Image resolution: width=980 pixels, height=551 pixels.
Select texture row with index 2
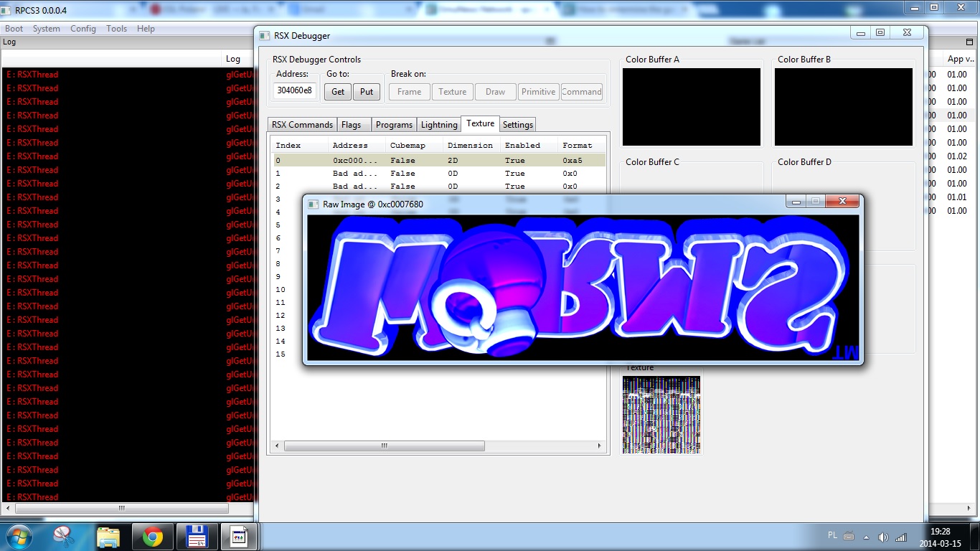coord(439,186)
